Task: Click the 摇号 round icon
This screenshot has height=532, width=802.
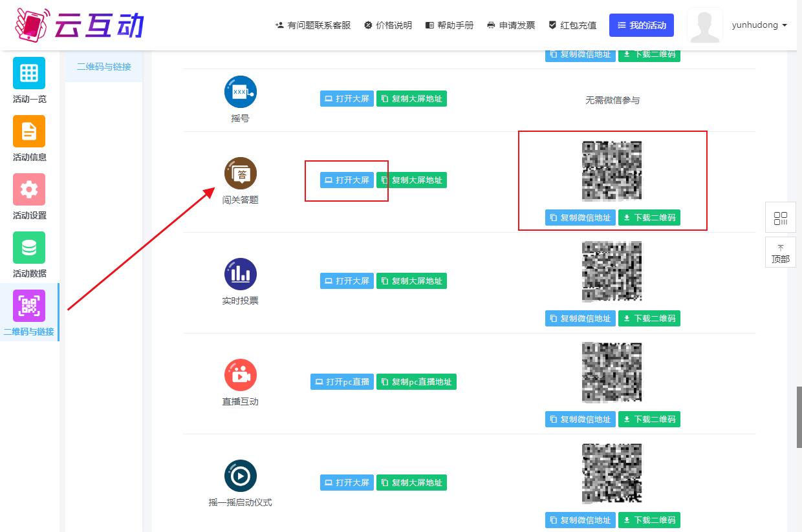Action: 241,92
